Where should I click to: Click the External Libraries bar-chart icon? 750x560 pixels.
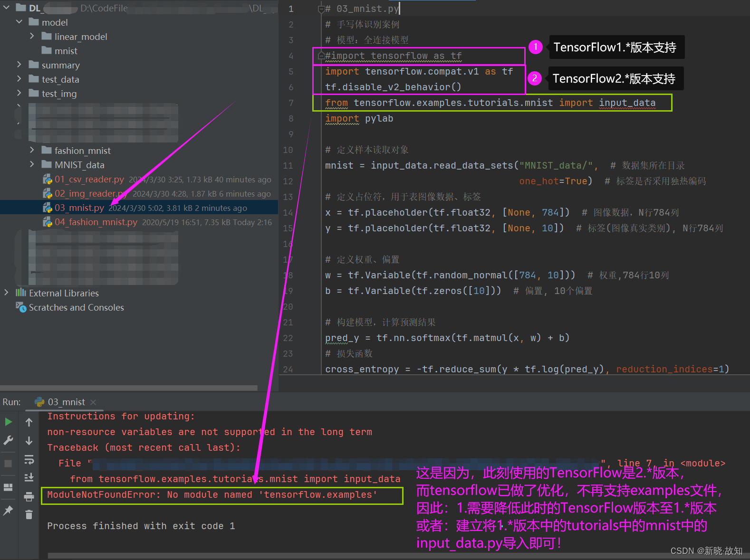pyautogui.click(x=21, y=293)
